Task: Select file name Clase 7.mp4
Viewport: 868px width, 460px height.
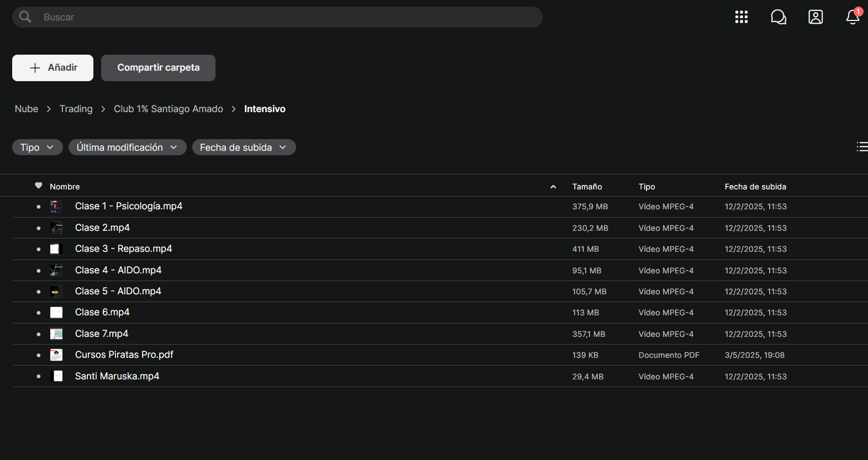Action: (x=102, y=334)
